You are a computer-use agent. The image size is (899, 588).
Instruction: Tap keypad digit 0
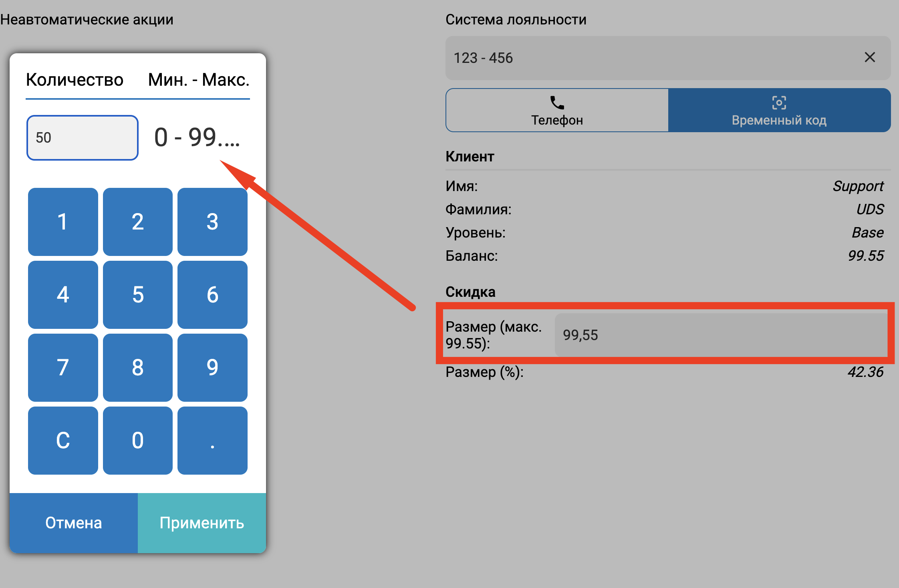[137, 440]
